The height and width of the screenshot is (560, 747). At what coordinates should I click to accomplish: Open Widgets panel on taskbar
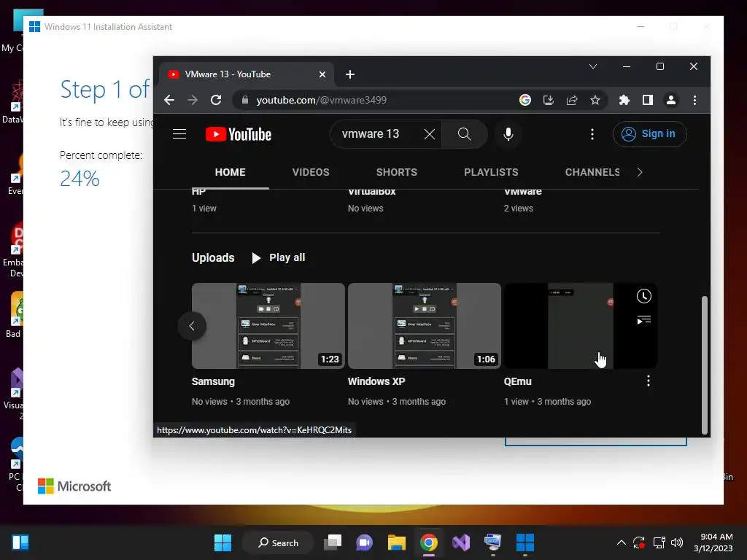tap(20, 542)
